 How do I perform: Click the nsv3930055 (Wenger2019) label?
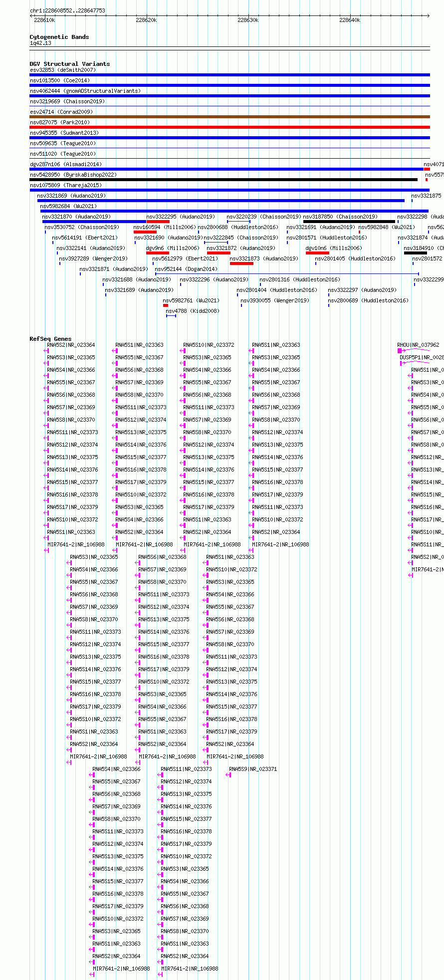pos(275,300)
